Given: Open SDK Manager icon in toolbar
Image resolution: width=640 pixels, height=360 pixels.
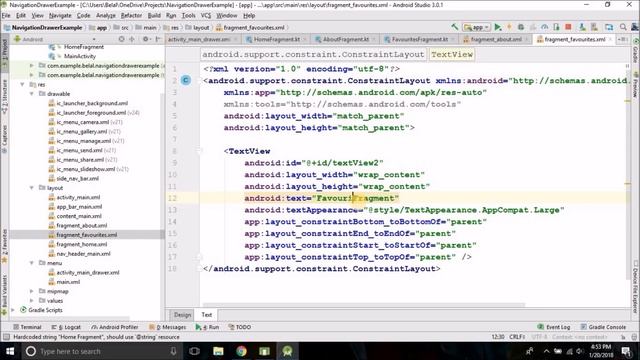Looking at the screenshot, I should (x=594, y=27).
